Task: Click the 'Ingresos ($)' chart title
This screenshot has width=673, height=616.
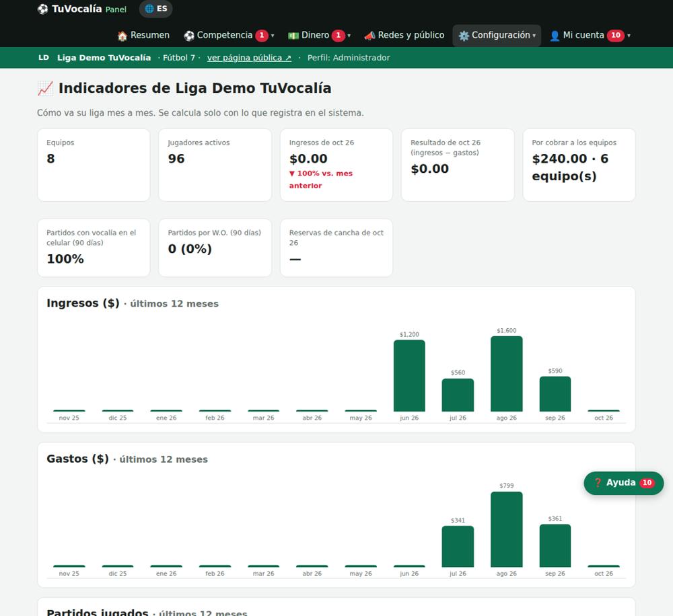Action: [x=83, y=303]
